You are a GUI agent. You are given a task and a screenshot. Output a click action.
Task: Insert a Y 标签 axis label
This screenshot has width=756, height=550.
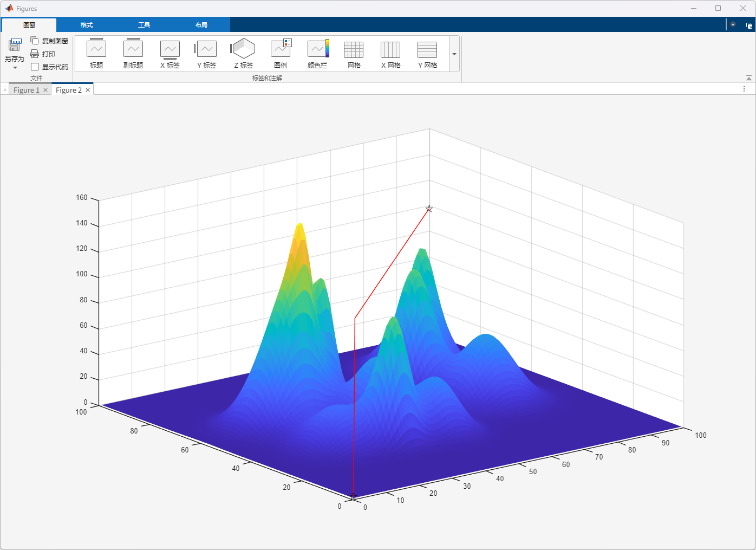(x=206, y=49)
